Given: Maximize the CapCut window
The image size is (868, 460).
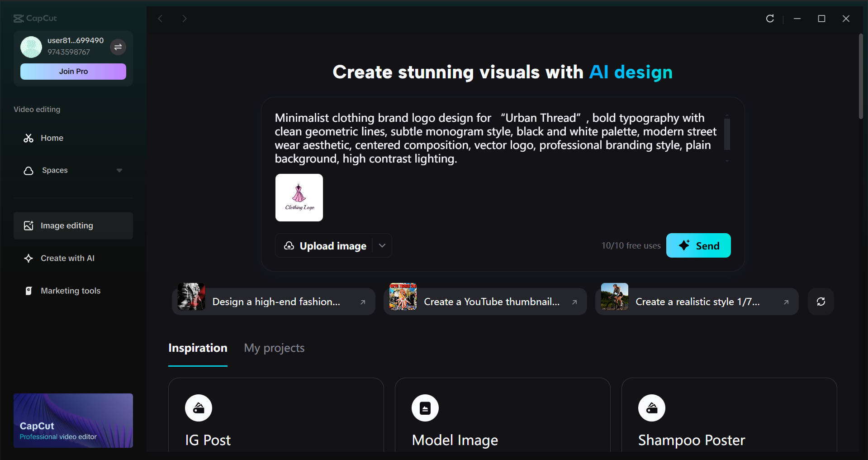Looking at the screenshot, I should point(822,19).
